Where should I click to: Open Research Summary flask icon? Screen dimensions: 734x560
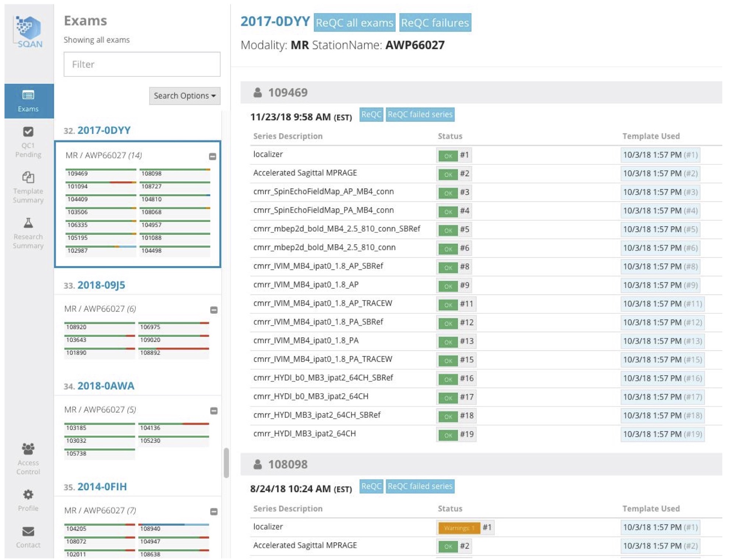point(28,223)
